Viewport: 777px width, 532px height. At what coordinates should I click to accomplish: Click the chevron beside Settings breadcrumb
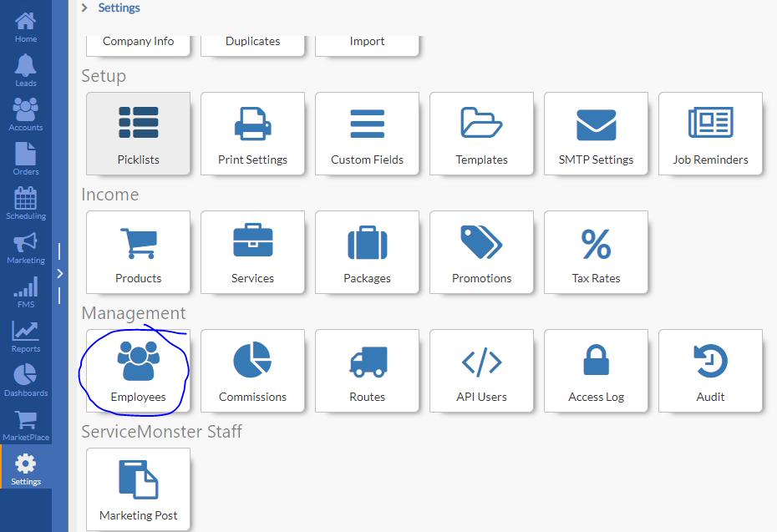coord(84,8)
